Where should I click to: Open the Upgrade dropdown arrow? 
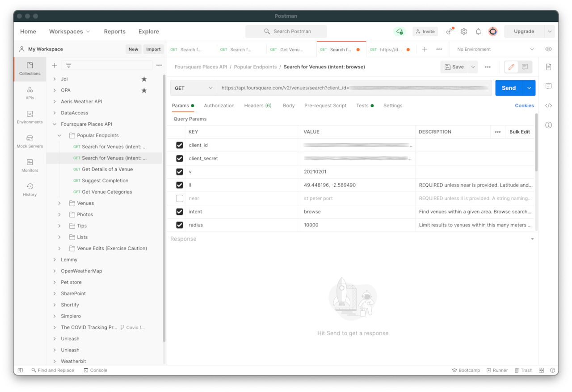550,32
